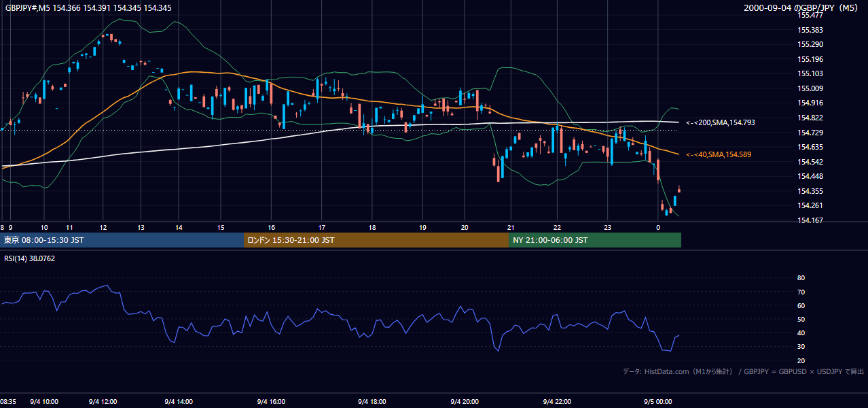Click price axis value 155.103
Viewport: 868px width, 408px height.
tap(810, 73)
